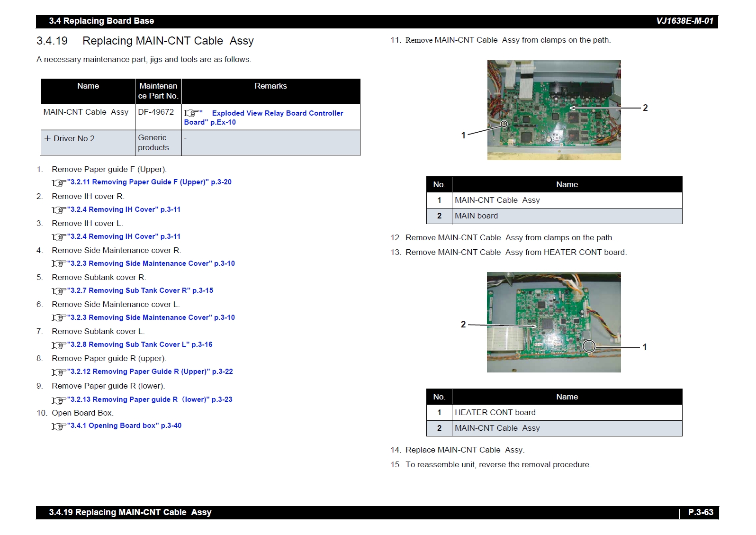Click hand icon beside Opening Board box link
Image resolution: width=756 pixels, height=535 pixels.
(59, 426)
